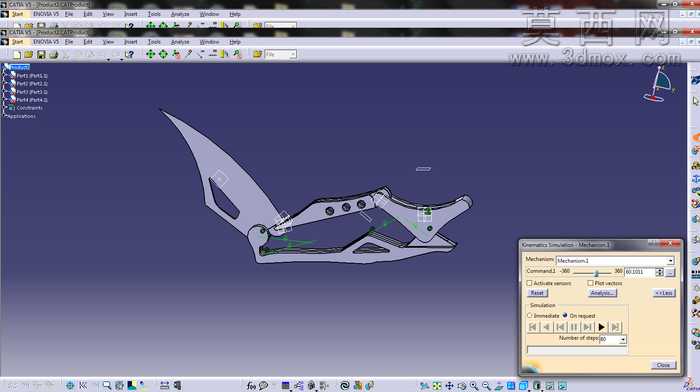Open ENOVIA V5 menu in lower menu bar
Image resolution: width=700 pixels, height=392 pixels.
point(46,42)
